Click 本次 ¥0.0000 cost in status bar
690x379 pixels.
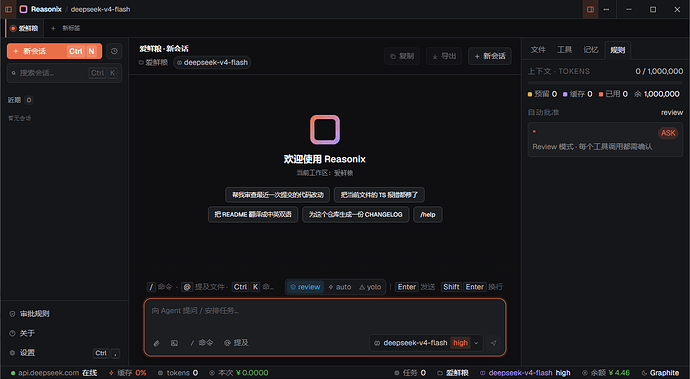point(239,373)
